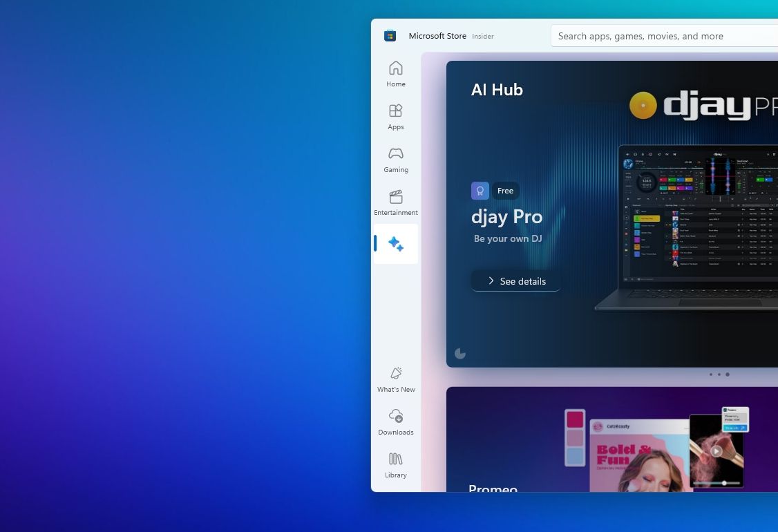Play the makeup brush video in Promeo banner

point(716,451)
